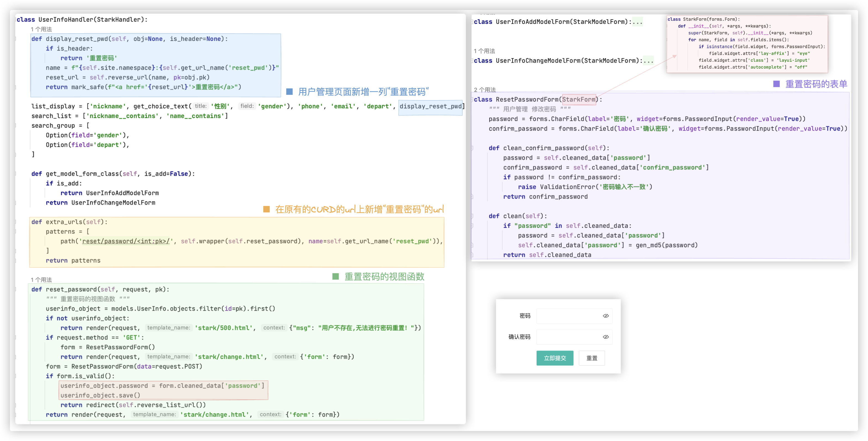
Task: Collapse clean method via gutter fold icon
Action: (472, 216)
